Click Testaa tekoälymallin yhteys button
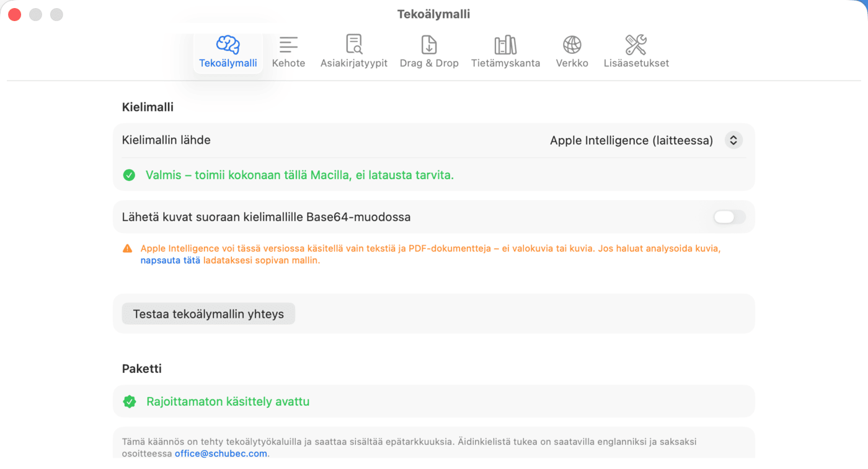The image size is (868, 469). (x=208, y=314)
